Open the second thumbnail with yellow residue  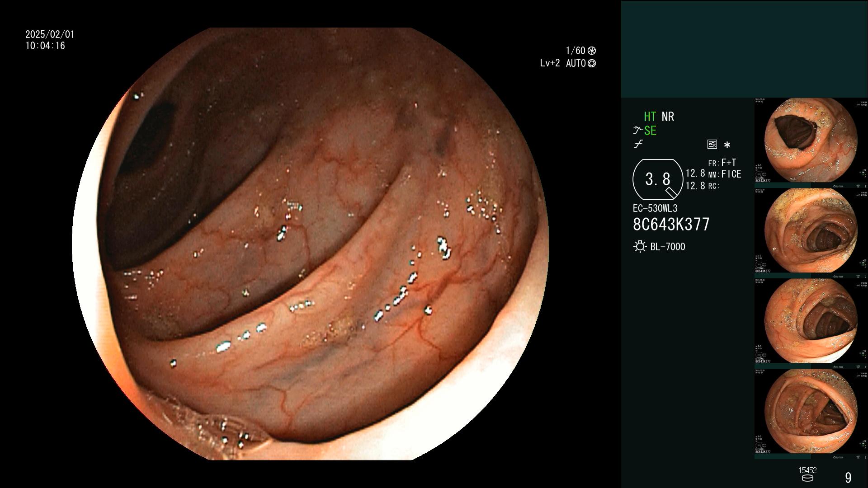811,231
